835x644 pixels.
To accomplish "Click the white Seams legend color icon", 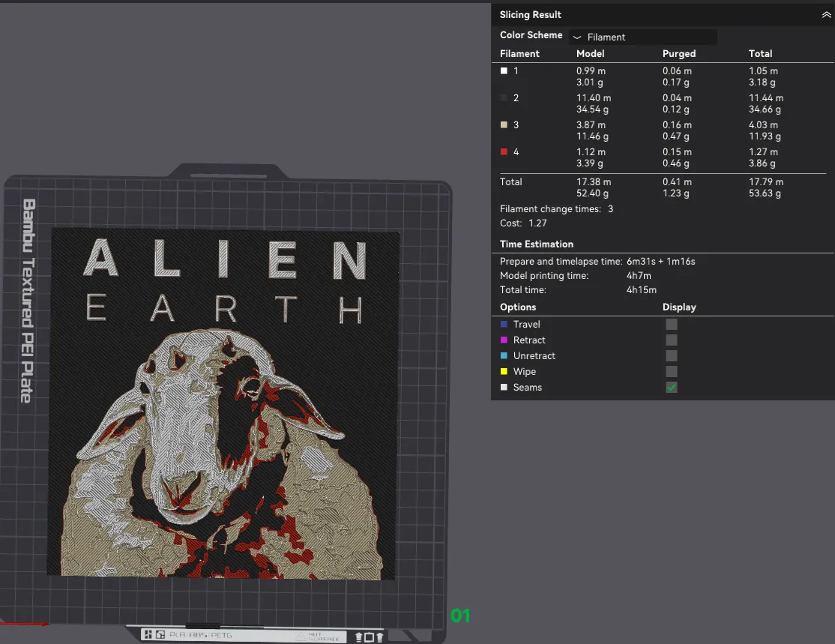I will [x=504, y=388].
